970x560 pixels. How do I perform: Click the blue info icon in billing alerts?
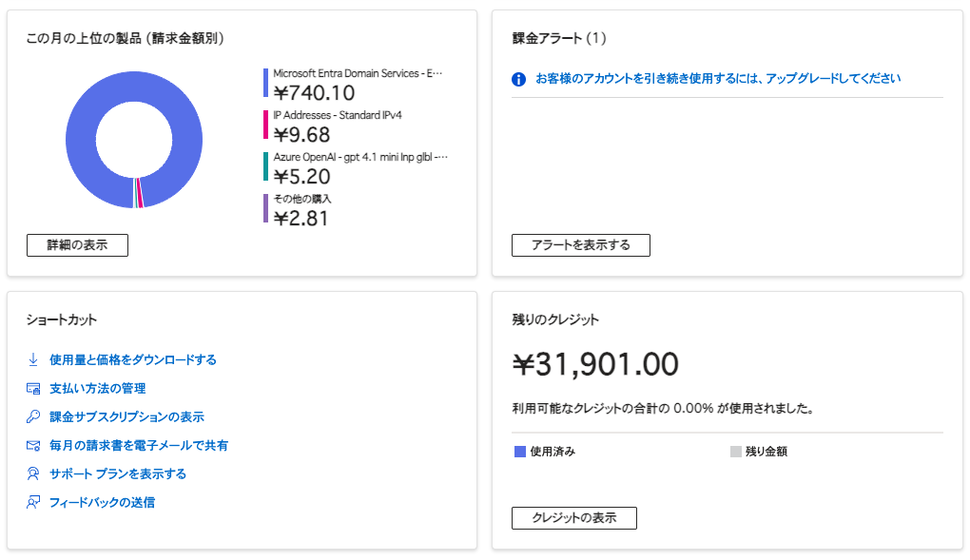518,79
